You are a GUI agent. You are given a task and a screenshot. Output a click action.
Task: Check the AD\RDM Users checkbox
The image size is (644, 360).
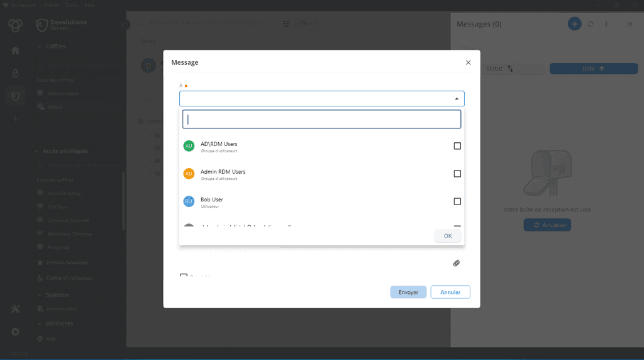click(457, 146)
